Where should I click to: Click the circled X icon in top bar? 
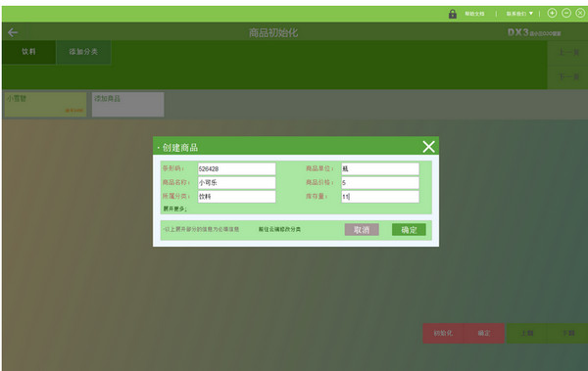[580, 13]
